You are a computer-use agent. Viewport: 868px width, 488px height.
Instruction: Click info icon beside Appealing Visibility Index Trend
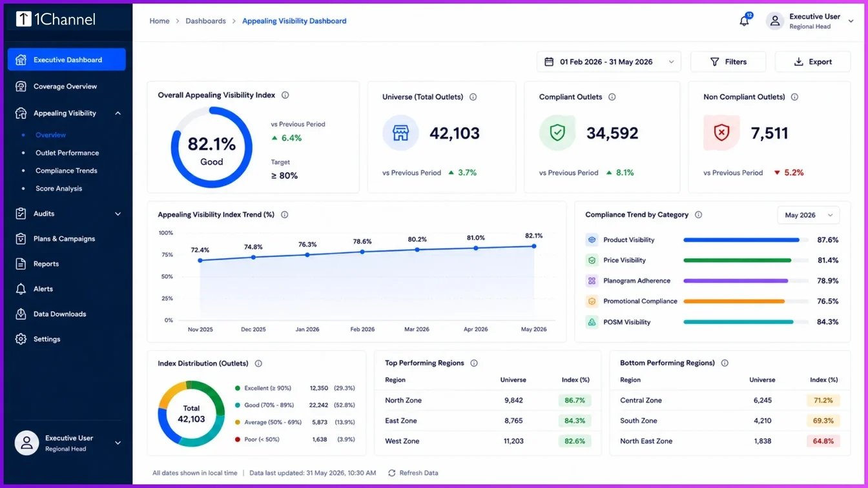pos(284,215)
